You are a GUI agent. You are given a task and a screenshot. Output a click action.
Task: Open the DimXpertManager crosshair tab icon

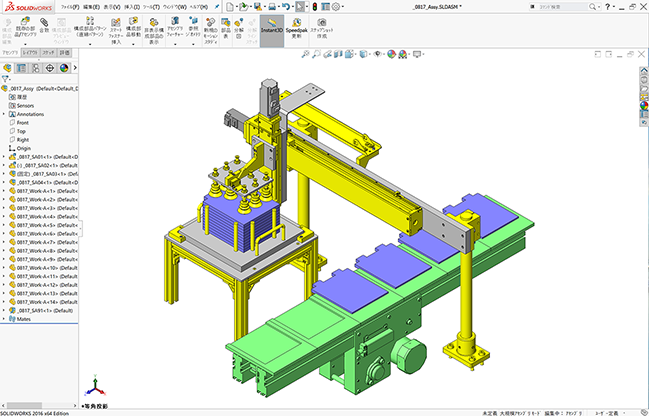pos(49,69)
